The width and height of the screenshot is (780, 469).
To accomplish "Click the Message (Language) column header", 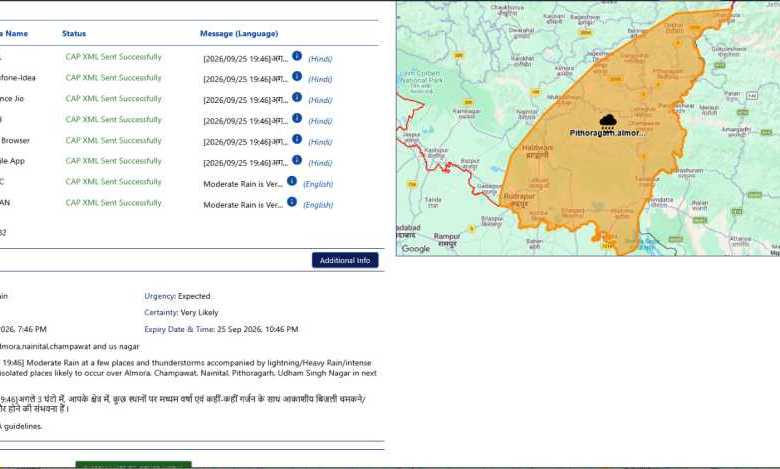I will (x=239, y=33).
